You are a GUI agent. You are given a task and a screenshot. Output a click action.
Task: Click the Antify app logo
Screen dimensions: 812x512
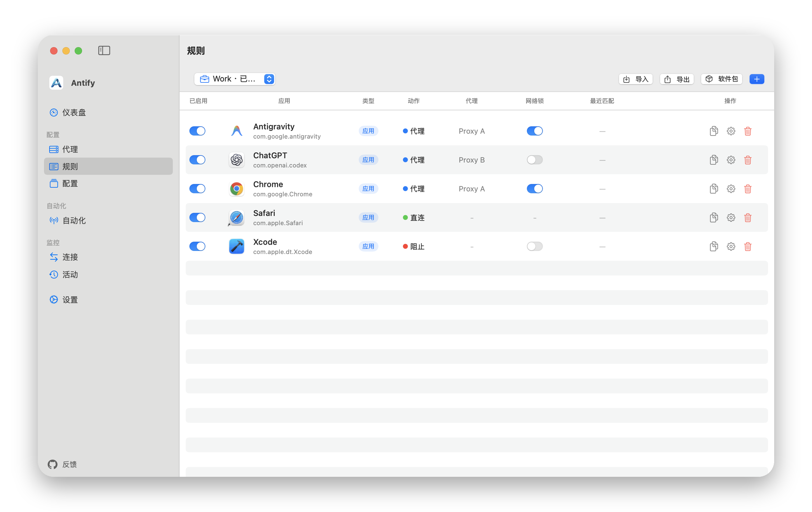(x=56, y=83)
